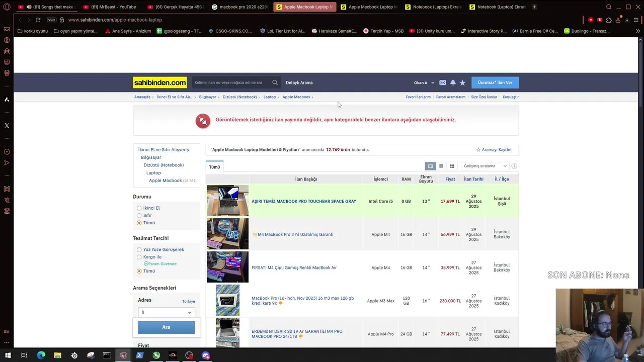
Task: Open Gelişmiş sıralama sorting dropdown
Action: (x=485, y=166)
